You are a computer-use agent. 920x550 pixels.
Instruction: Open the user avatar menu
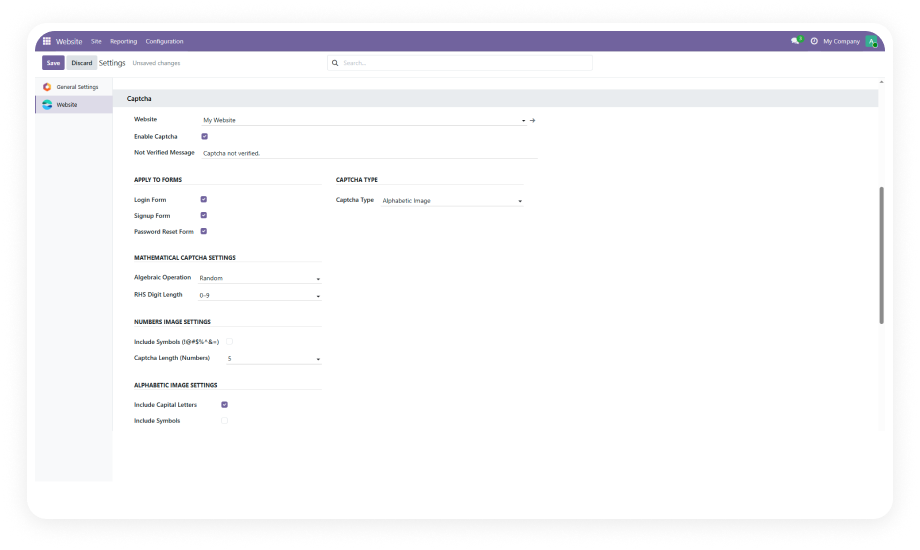[871, 42]
